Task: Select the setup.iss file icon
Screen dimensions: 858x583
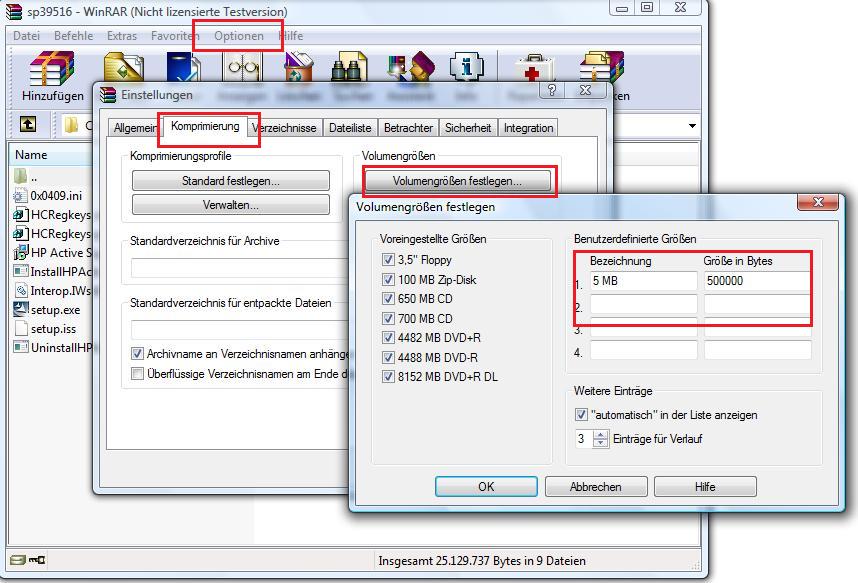Action: point(21,328)
